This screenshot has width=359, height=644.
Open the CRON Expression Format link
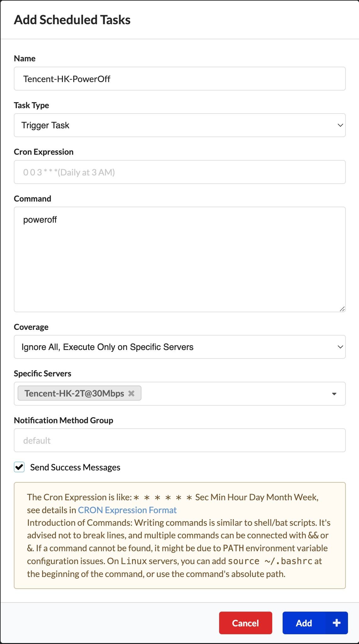click(x=127, y=510)
